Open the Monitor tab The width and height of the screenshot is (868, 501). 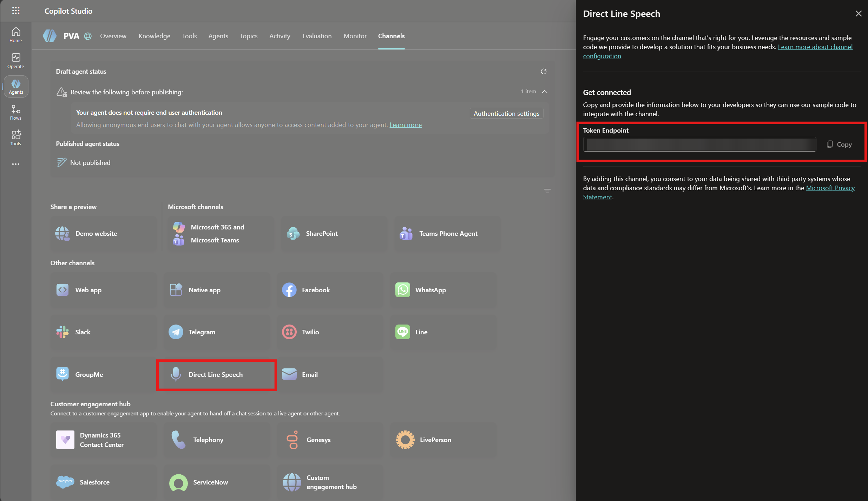[x=355, y=36]
